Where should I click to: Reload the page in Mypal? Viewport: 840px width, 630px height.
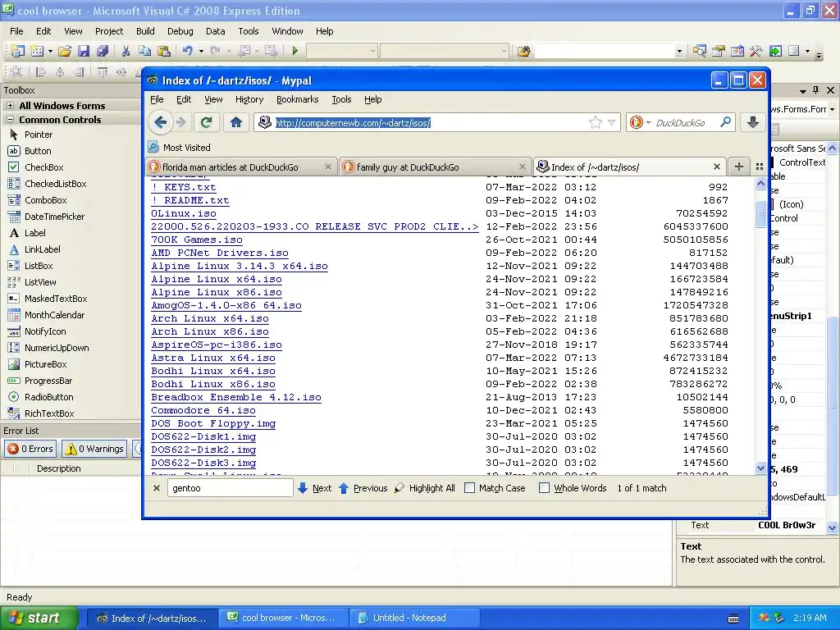tap(206, 123)
